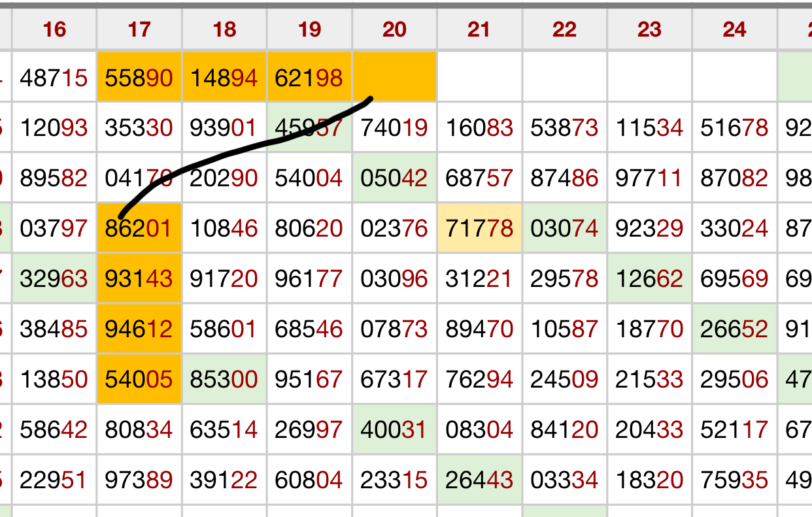Screen dimensions: 812x517
Task: Select the yellow cell 71778
Action: pyautogui.click(x=479, y=228)
